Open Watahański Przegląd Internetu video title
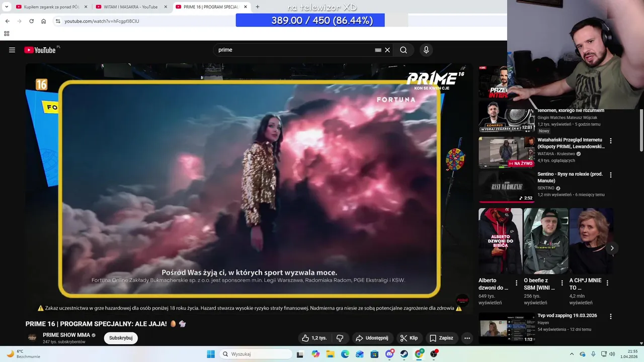Screen dimensions: 644x362 571,143
